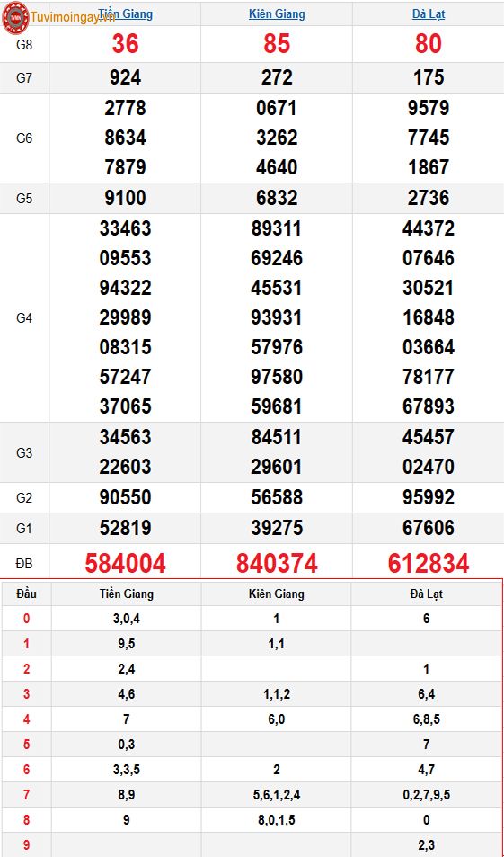Select Đà Lạt special prize 612834
Screen dimensions: 504x857
tap(429, 564)
